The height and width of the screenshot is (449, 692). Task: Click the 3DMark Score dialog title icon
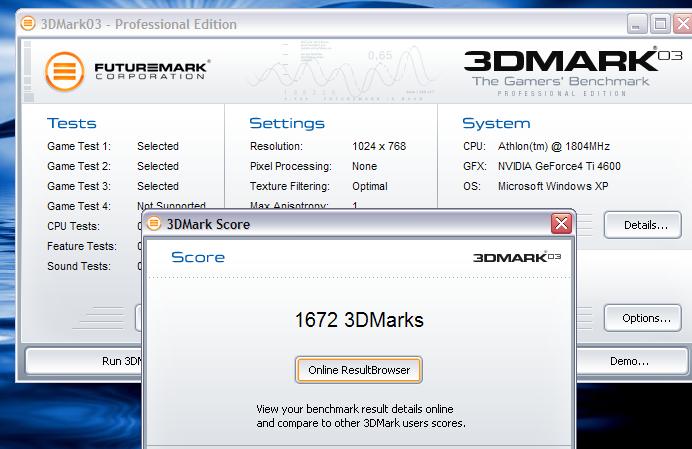154,223
